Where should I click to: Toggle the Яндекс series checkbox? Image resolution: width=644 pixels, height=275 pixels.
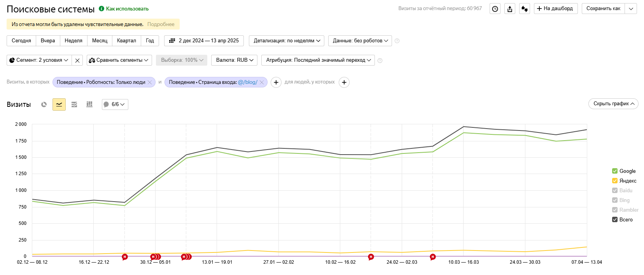tap(615, 181)
